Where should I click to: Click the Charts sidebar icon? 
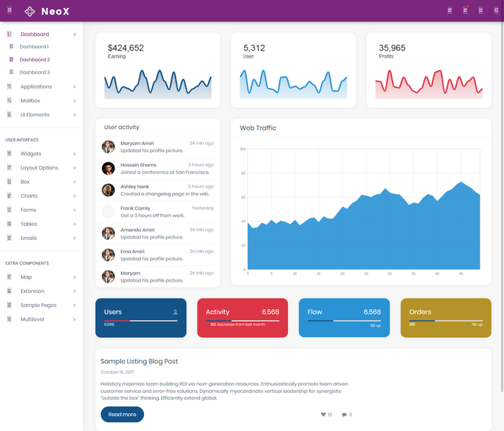9,195
